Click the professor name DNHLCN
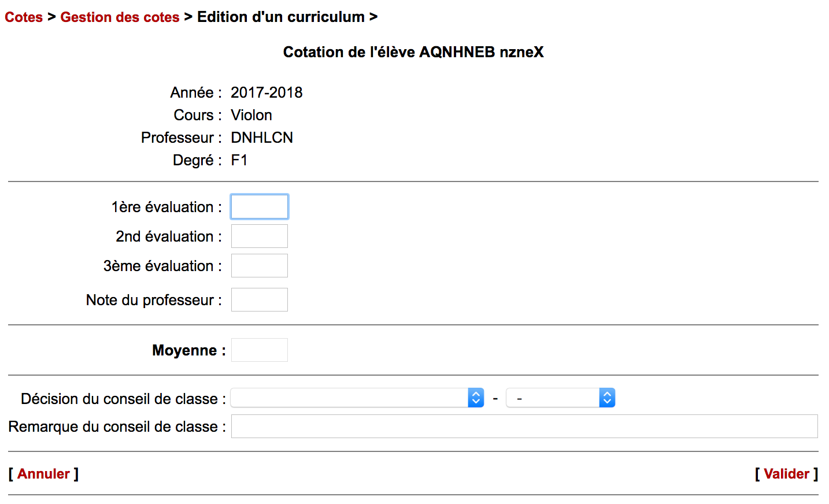The width and height of the screenshot is (829, 504). point(262,138)
